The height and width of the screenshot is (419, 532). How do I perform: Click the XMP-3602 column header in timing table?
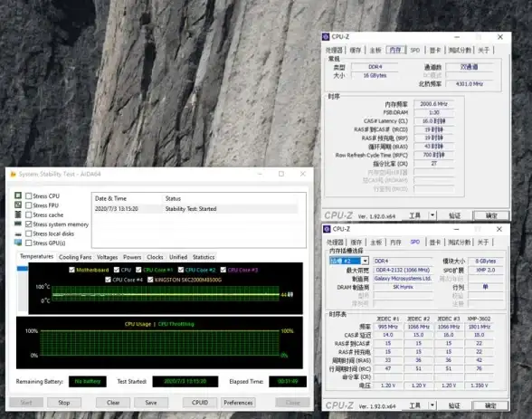click(479, 319)
